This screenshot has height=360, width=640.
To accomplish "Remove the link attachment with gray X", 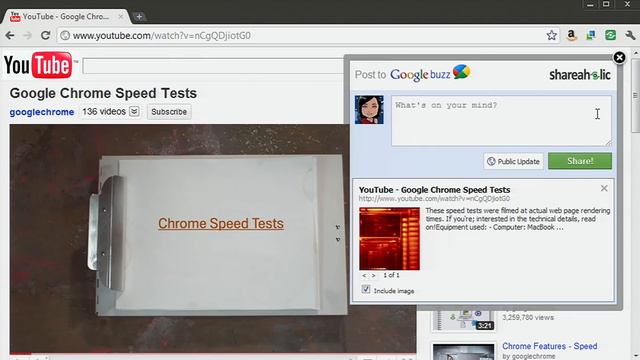I will [604, 188].
